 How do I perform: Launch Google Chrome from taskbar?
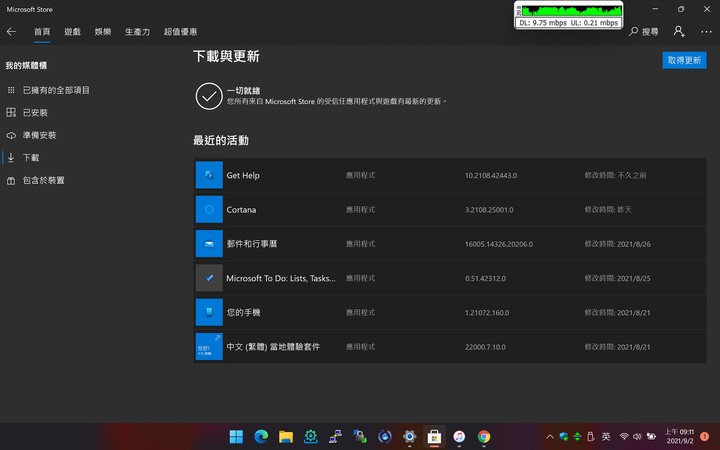[x=484, y=436]
